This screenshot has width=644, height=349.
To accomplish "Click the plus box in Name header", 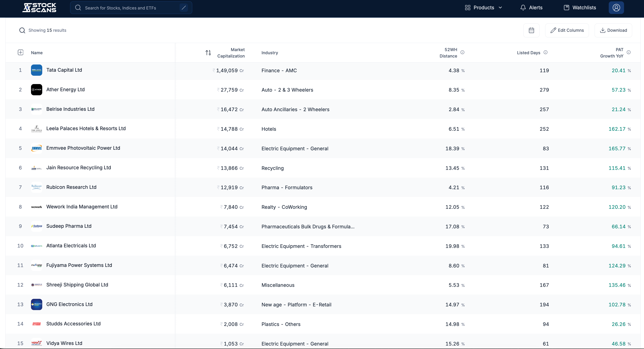I will 21,52.
